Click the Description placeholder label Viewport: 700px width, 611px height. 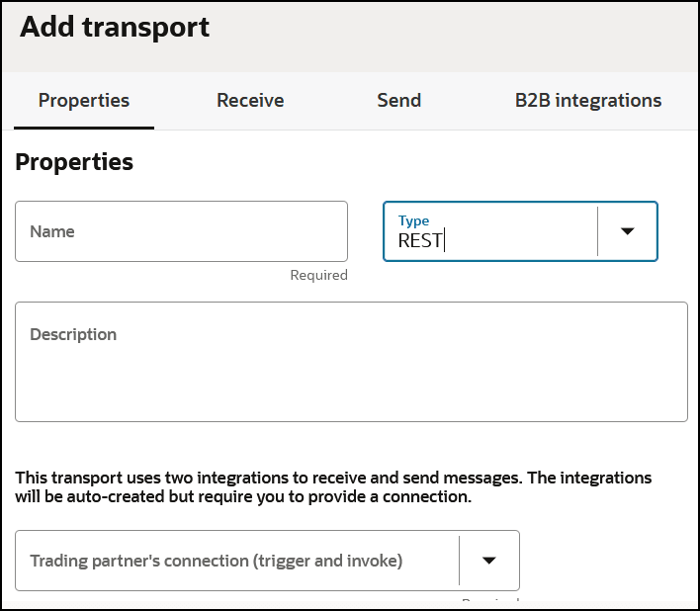73,334
